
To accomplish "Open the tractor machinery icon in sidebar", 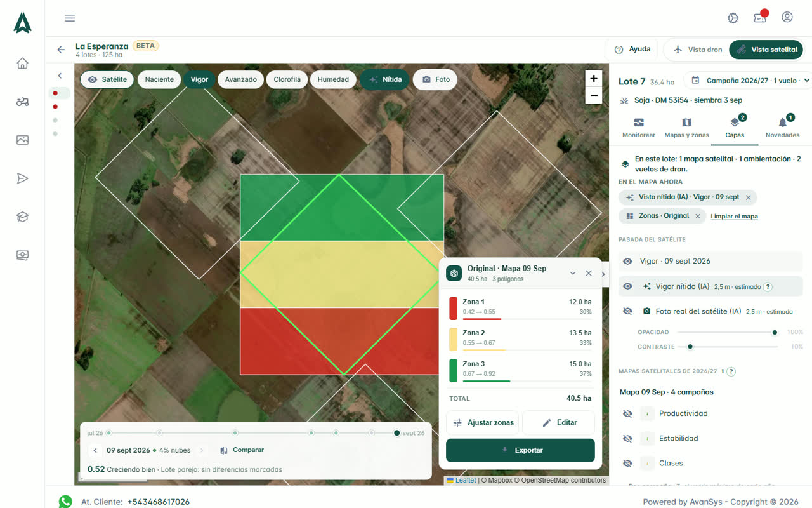I will tap(22, 102).
